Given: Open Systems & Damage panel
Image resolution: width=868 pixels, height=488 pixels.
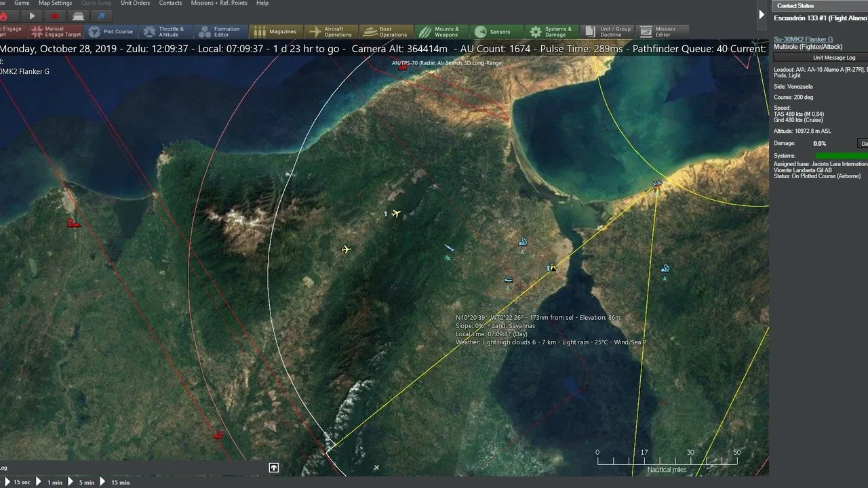Looking at the screenshot, I should (551, 32).
